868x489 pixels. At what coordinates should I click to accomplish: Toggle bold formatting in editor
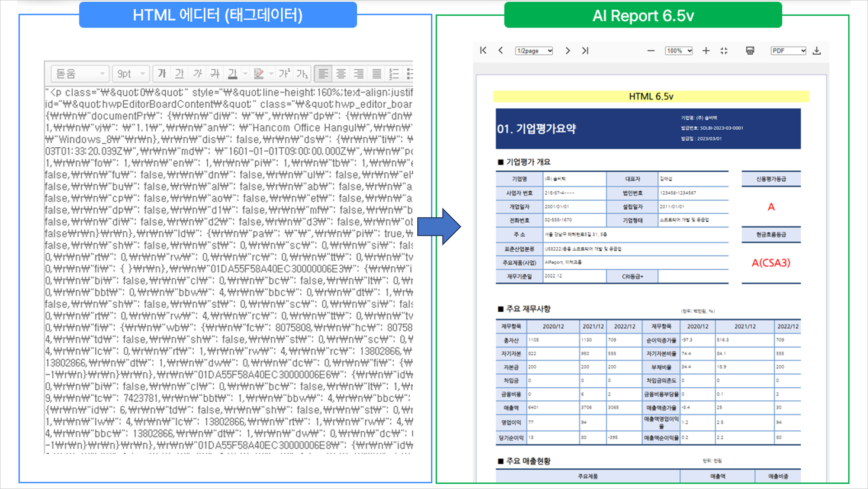pos(162,73)
